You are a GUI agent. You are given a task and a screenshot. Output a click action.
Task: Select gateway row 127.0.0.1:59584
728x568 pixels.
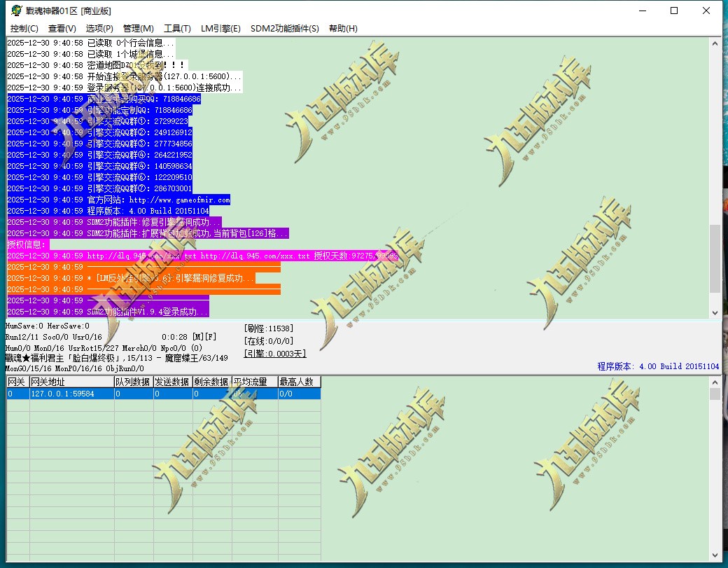click(163, 394)
